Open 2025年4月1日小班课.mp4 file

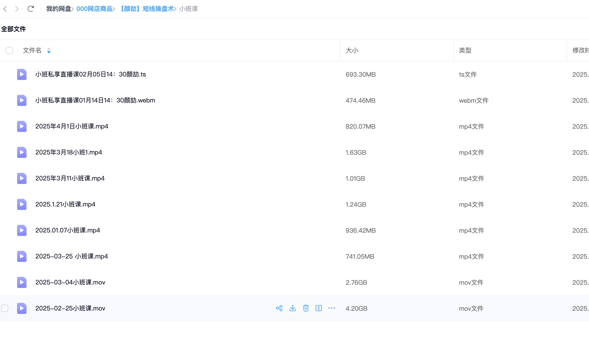[72, 126]
